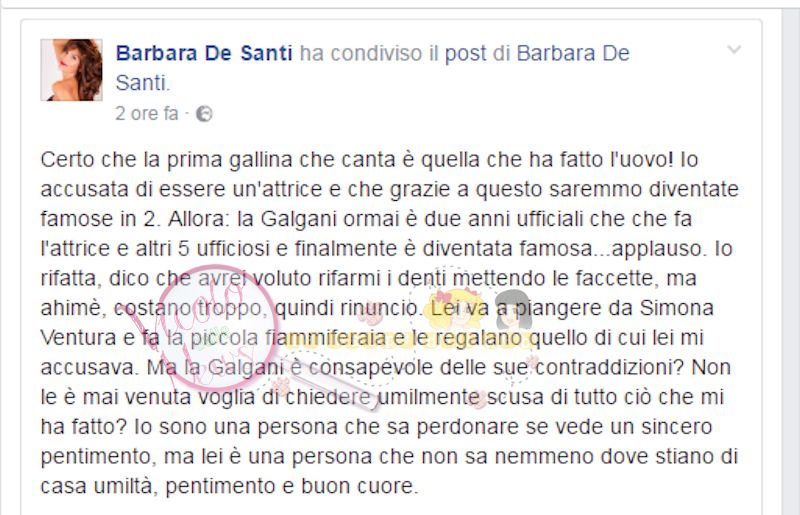Open the original author 'Barbara De' link

pyautogui.click(x=573, y=53)
